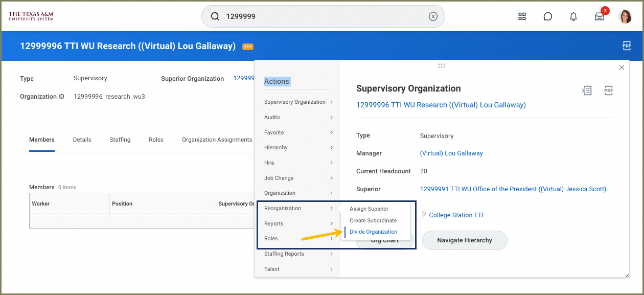644x295 pixels.
Task: Clear the search field text
Action: coord(433,16)
